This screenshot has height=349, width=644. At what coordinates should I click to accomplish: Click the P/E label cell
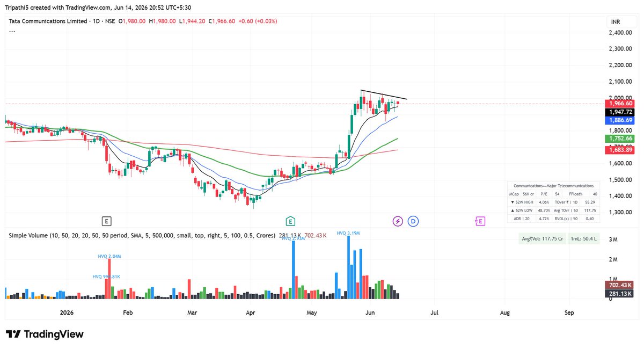(x=544, y=194)
